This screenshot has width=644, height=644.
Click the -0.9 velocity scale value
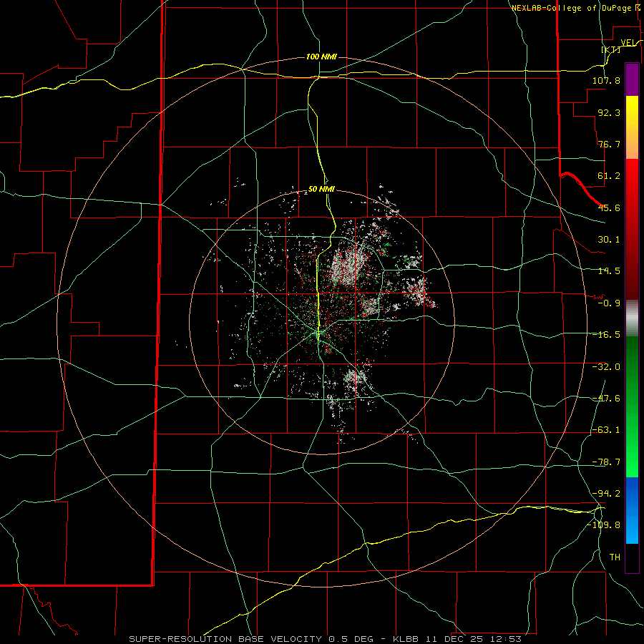(x=609, y=303)
